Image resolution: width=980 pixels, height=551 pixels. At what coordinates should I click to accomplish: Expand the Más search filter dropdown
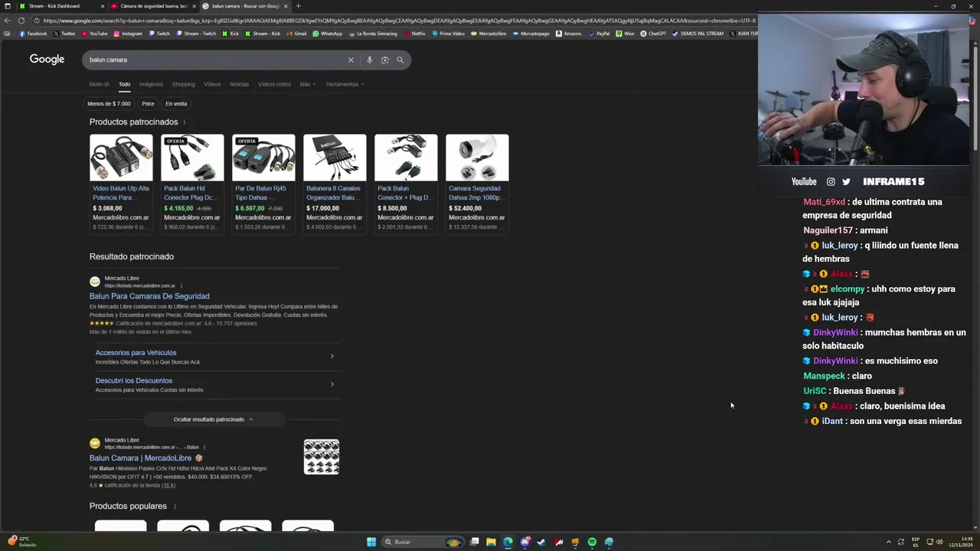click(x=308, y=84)
